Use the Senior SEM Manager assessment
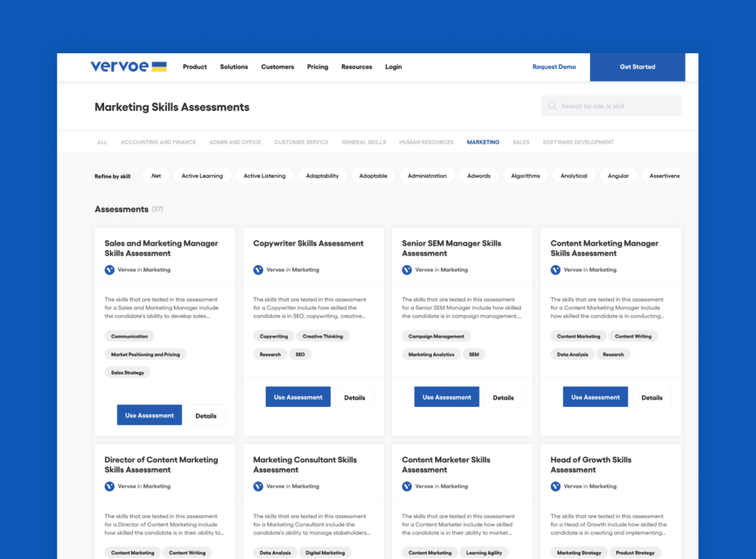The height and width of the screenshot is (559, 756). coord(447,397)
